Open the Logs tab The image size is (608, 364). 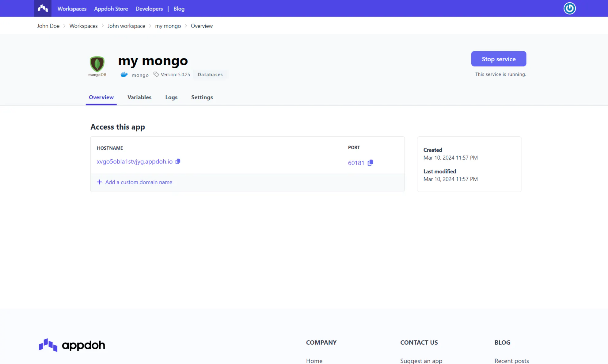click(x=171, y=97)
